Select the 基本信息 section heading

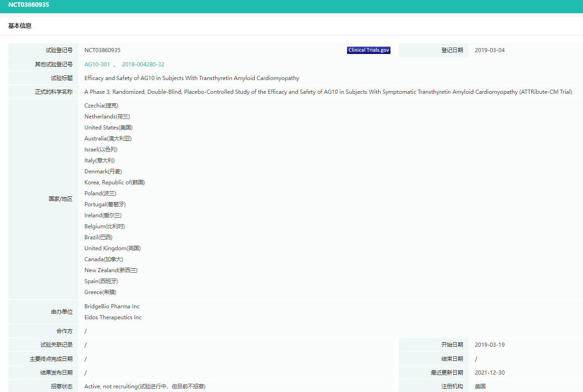click(20, 26)
